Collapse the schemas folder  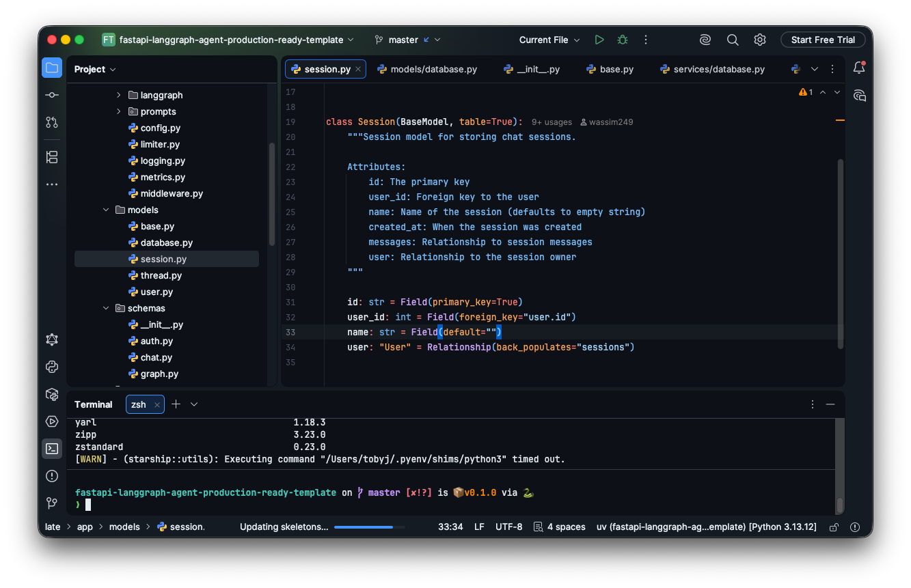tap(105, 308)
